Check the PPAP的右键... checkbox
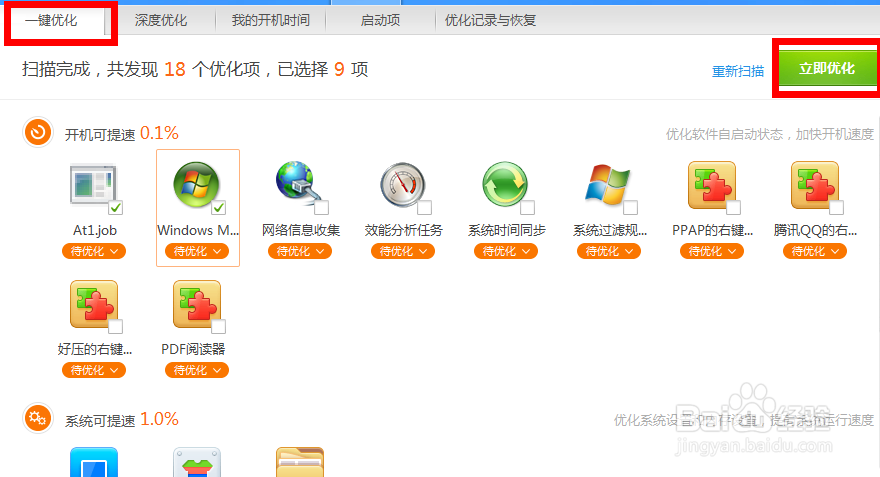 pos(734,208)
